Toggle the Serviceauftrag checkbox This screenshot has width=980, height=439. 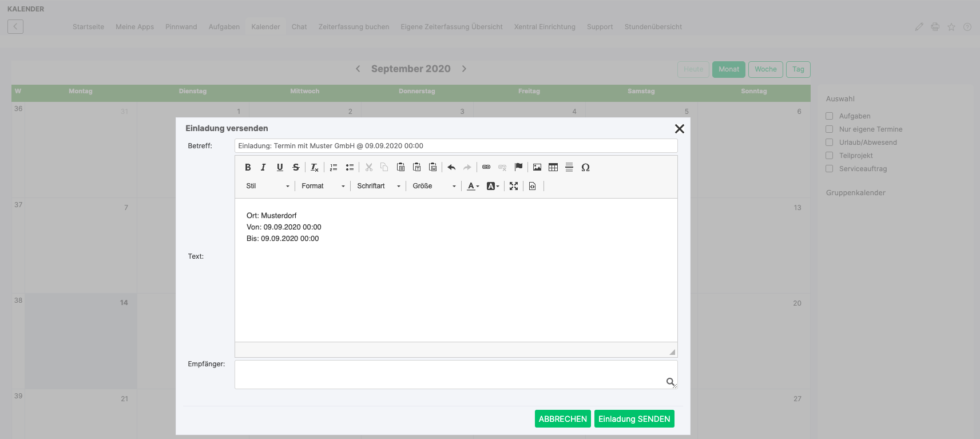tap(829, 169)
